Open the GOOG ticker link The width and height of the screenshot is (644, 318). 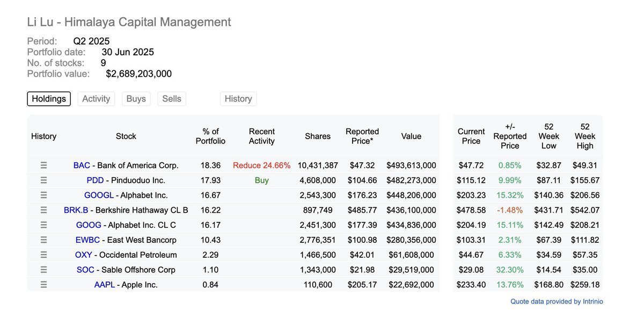[89, 225]
